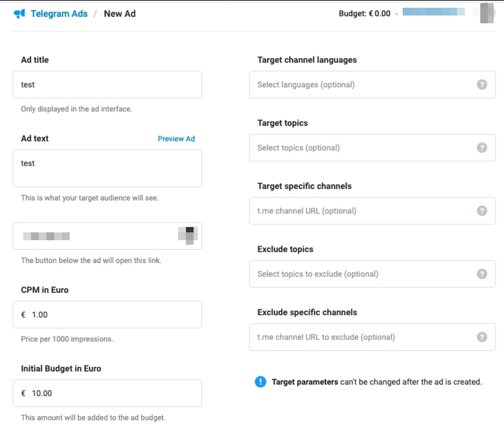Click the blue exclamation info icon
The width and height of the screenshot is (504, 426).
point(260,382)
